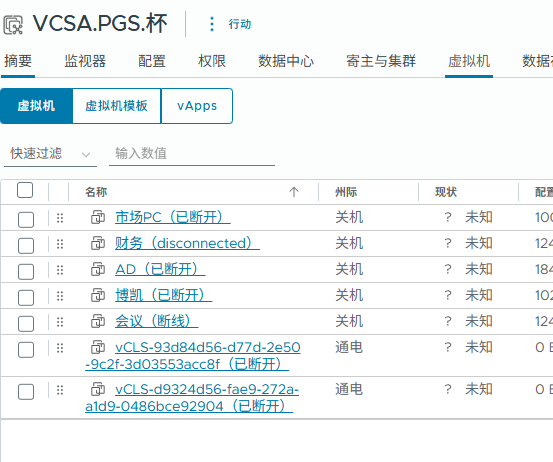This screenshot has width=553, height=462.
Task: Switch to the 权限 tab
Action: pyautogui.click(x=212, y=61)
